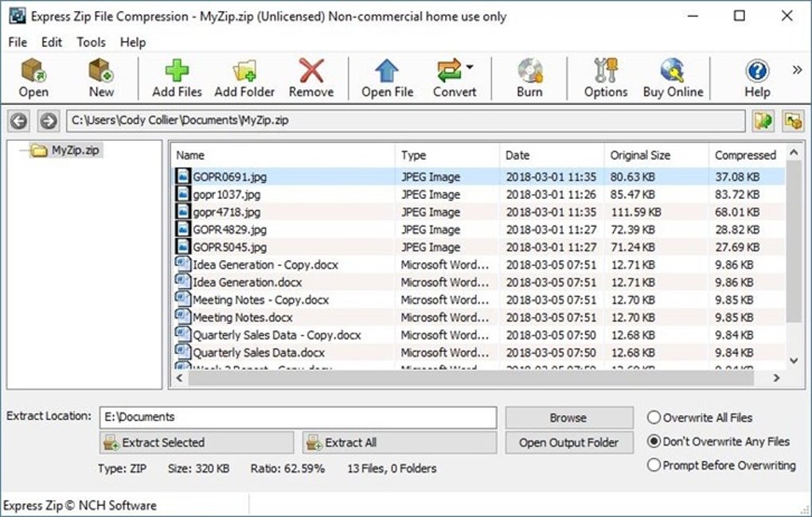
Task: Choose Prompt Before Overwriting
Action: pyautogui.click(x=654, y=465)
